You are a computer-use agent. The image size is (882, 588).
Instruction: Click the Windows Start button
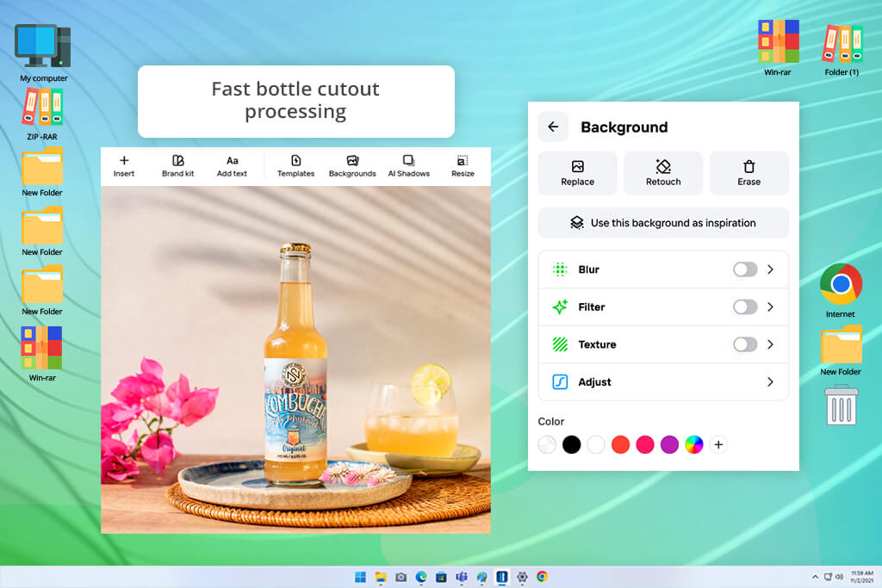point(360,577)
